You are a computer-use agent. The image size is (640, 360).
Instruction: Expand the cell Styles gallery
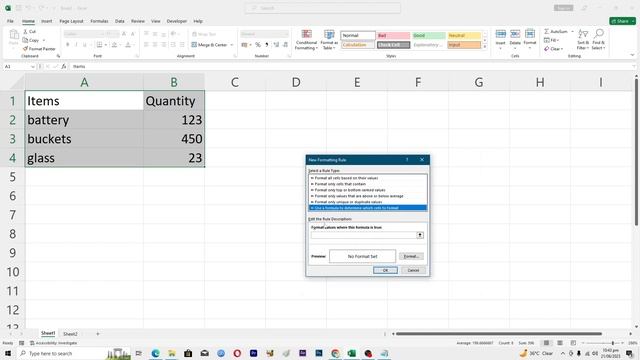click(x=485, y=47)
